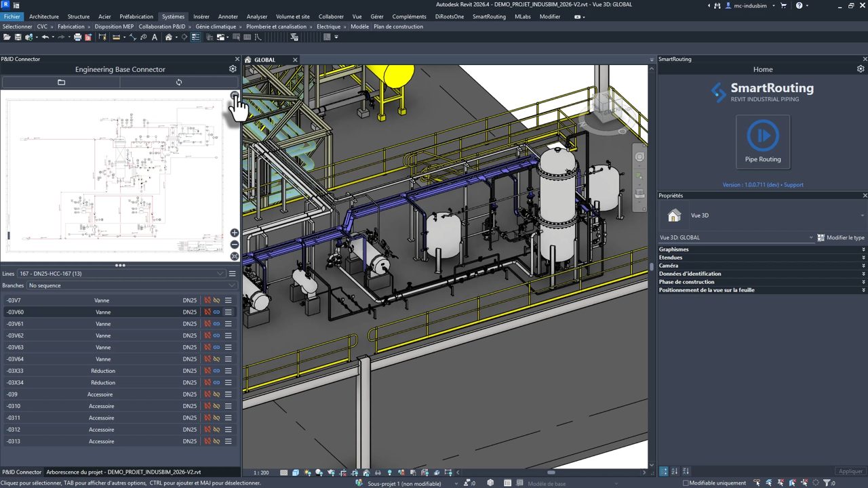
Task: Open the P&ID Connector settings gear
Action: tap(233, 69)
